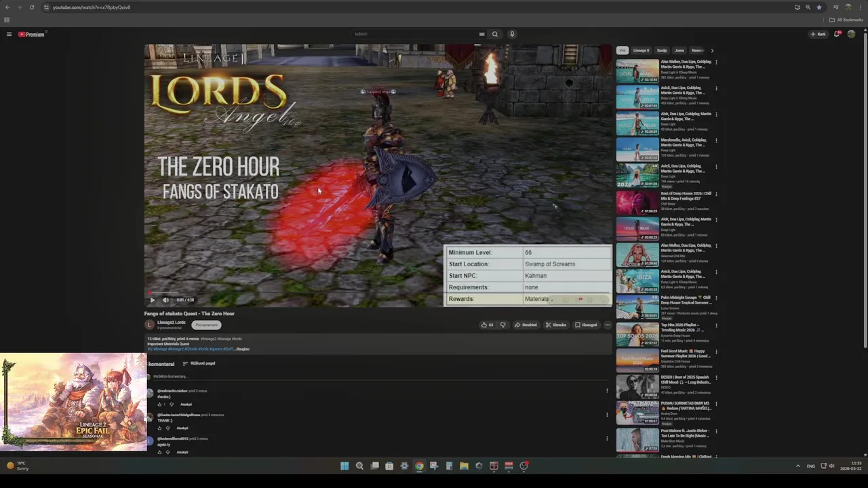Start voice search with microphone icon

[x=512, y=34]
